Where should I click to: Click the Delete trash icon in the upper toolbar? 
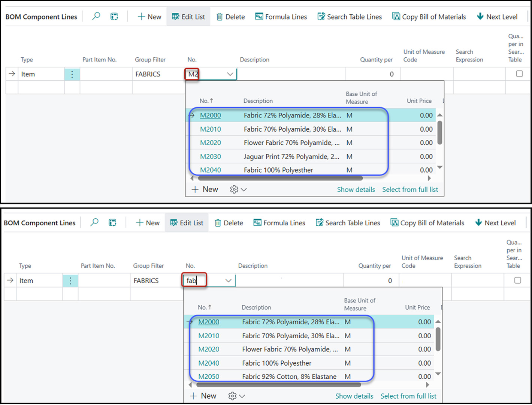click(x=220, y=17)
